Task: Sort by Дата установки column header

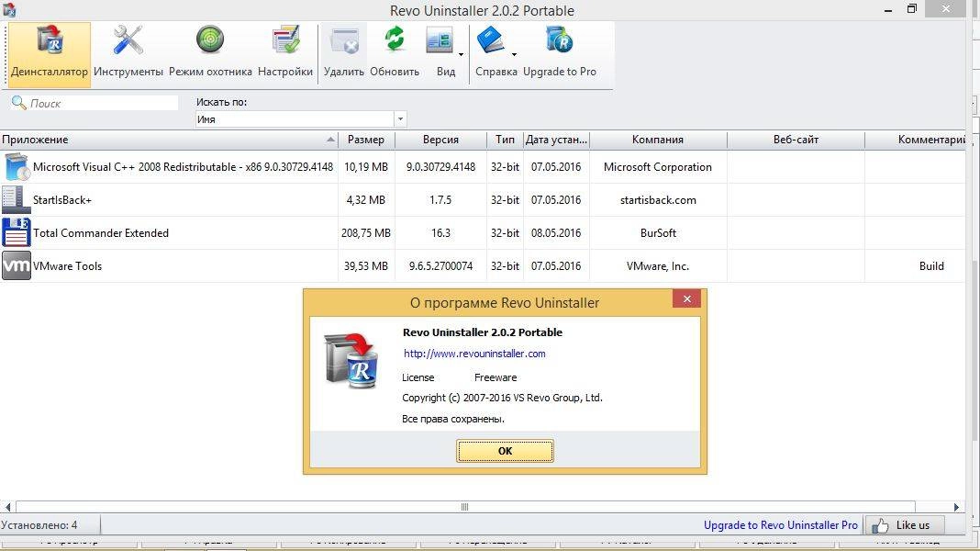Action: pos(556,140)
